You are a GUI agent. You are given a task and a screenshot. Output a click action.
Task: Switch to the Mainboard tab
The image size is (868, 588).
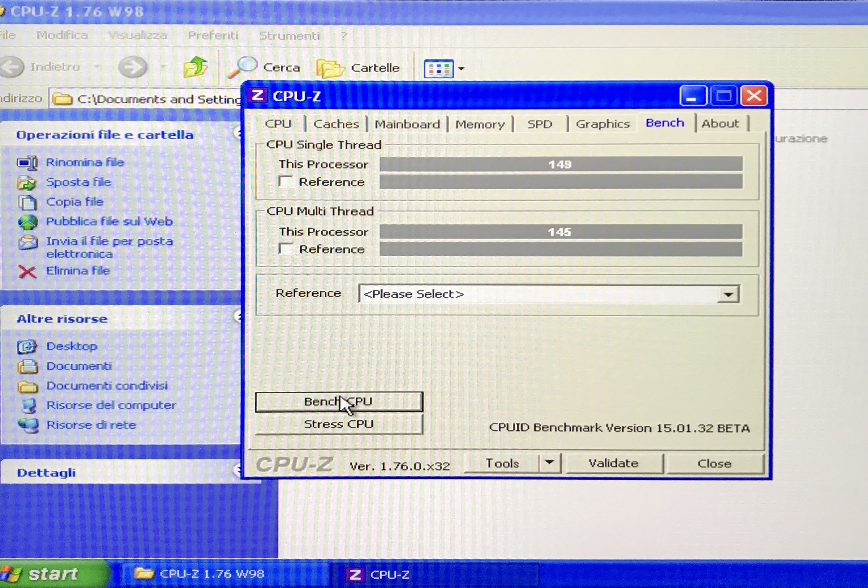[407, 124]
